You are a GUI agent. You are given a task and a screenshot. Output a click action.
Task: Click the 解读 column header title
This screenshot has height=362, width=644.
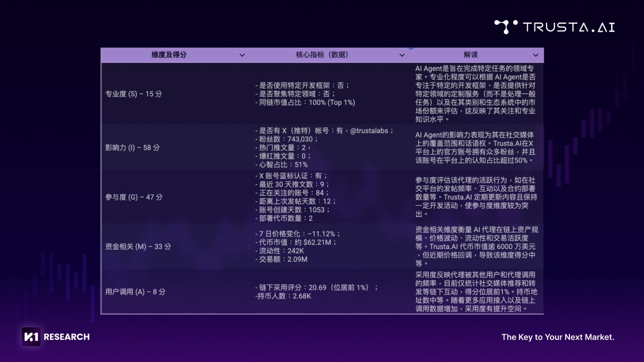pyautogui.click(x=470, y=55)
